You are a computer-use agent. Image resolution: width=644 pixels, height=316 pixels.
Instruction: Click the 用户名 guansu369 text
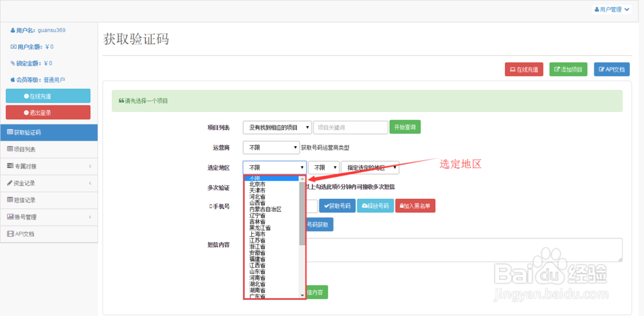(x=38, y=30)
